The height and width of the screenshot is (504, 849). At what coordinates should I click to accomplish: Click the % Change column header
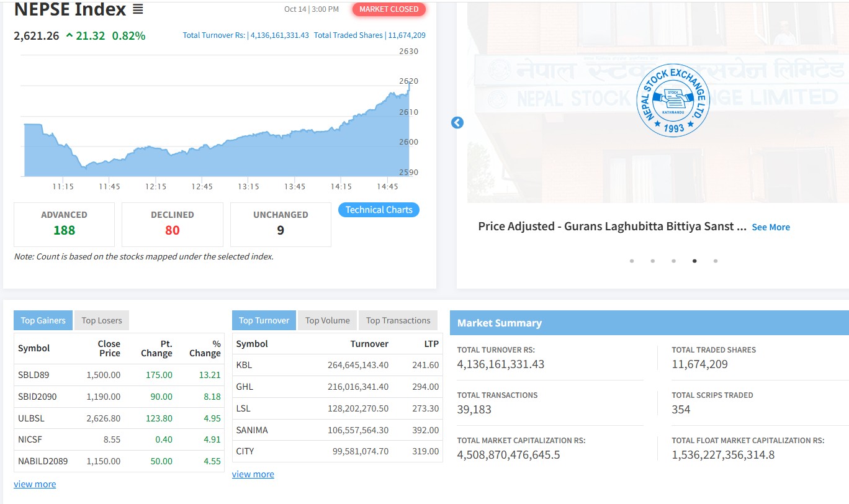click(205, 348)
